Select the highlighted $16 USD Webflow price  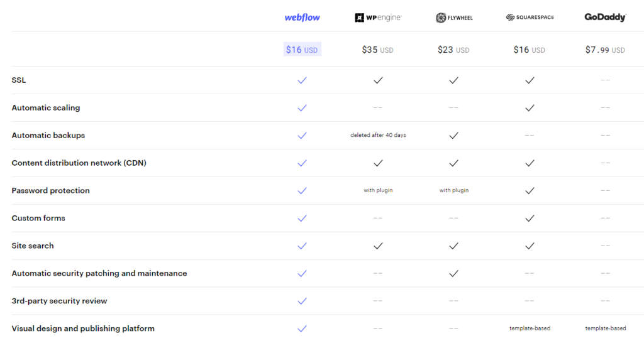302,50
